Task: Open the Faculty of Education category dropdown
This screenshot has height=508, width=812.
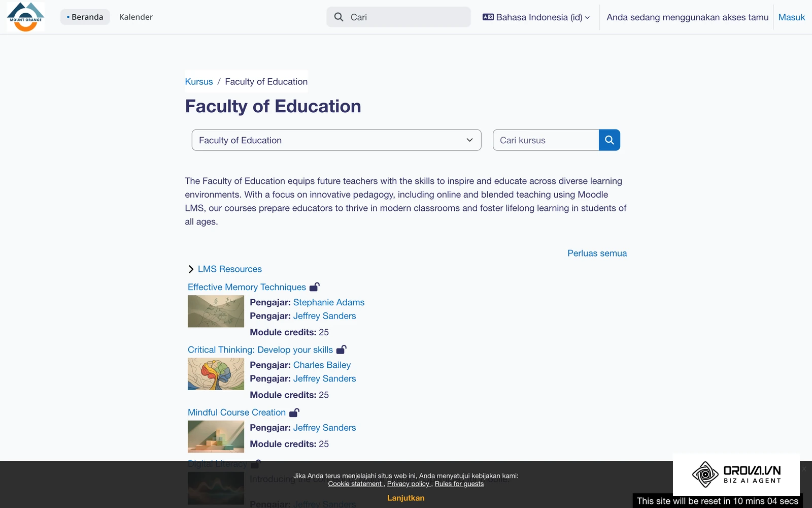Action: point(336,140)
